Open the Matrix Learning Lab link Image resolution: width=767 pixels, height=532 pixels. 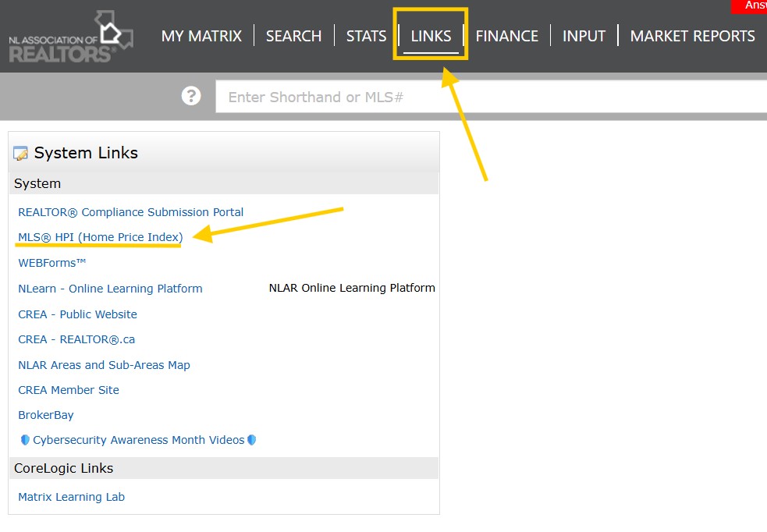72,497
